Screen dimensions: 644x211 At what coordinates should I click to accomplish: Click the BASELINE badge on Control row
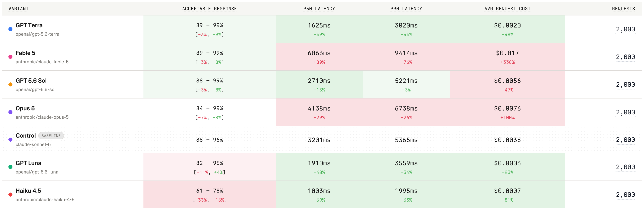(51, 136)
